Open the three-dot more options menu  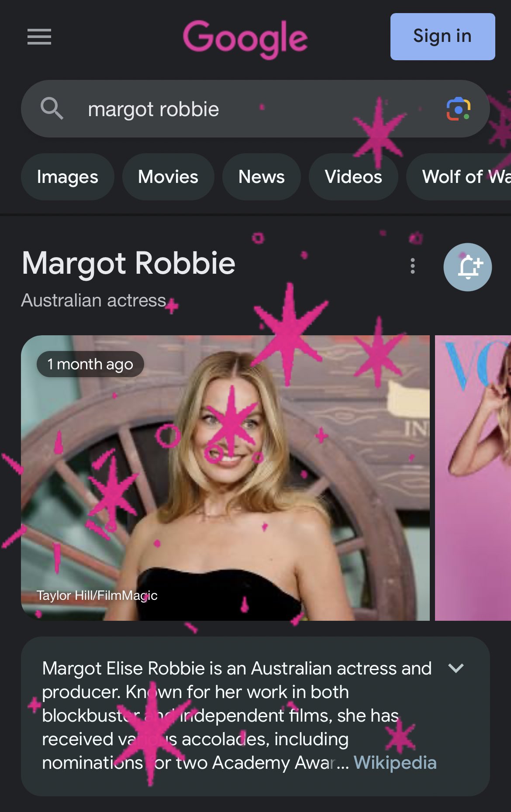pyautogui.click(x=413, y=266)
